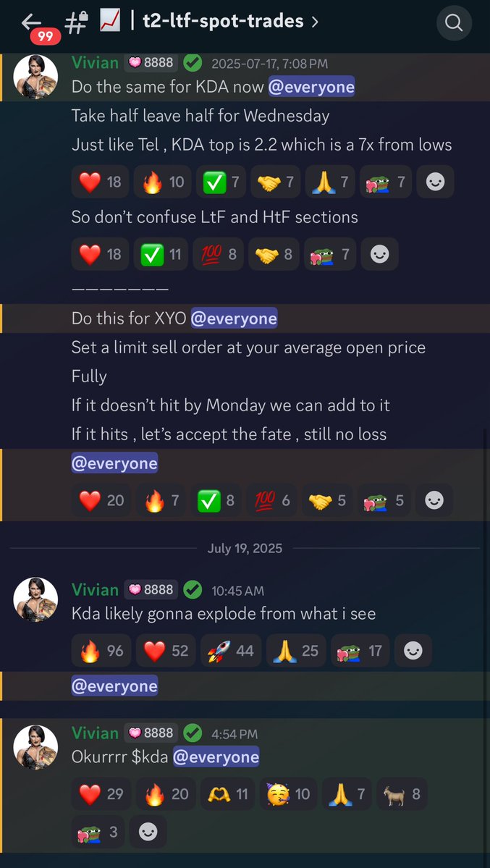
Task: Open the search magnifier icon
Action: (x=454, y=22)
